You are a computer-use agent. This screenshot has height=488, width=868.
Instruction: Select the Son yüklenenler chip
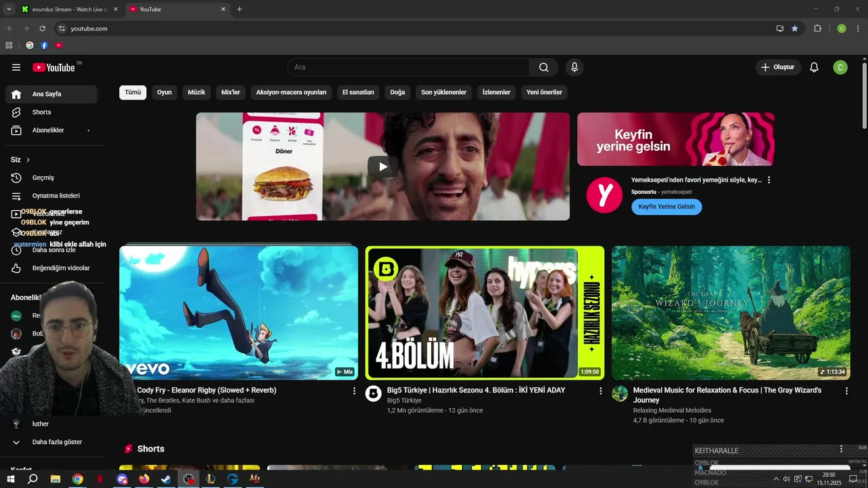pyautogui.click(x=443, y=92)
